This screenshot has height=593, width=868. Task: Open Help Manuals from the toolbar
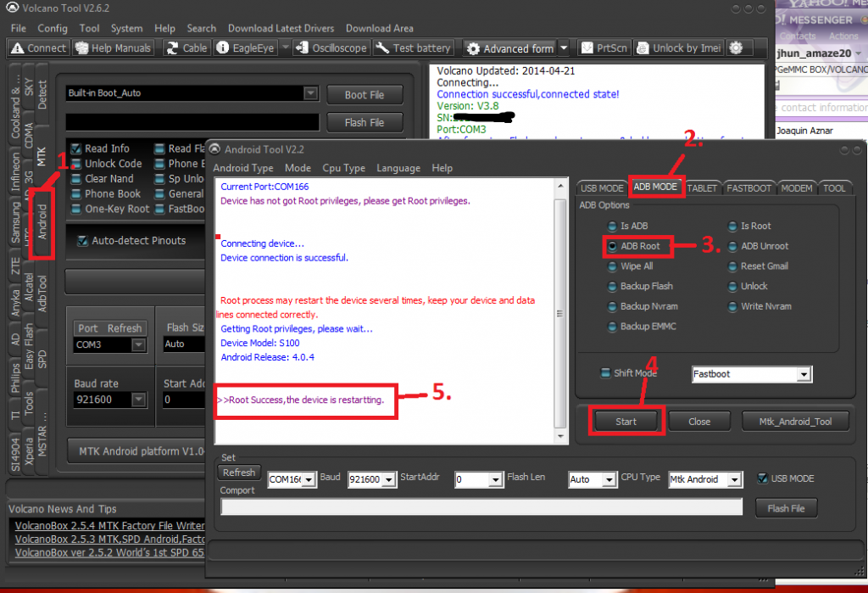113,48
